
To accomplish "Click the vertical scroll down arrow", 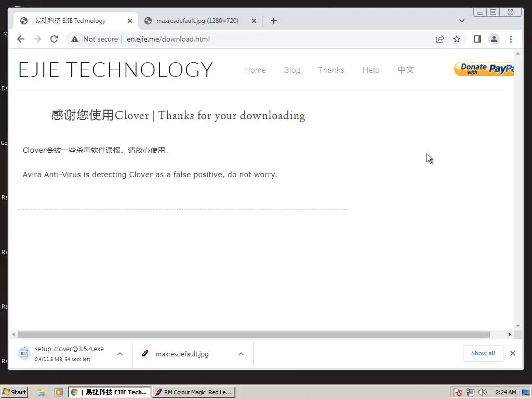I will [x=518, y=326].
